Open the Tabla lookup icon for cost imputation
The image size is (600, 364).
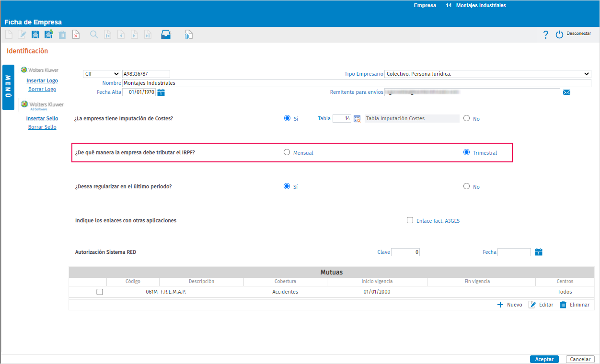coord(357,119)
